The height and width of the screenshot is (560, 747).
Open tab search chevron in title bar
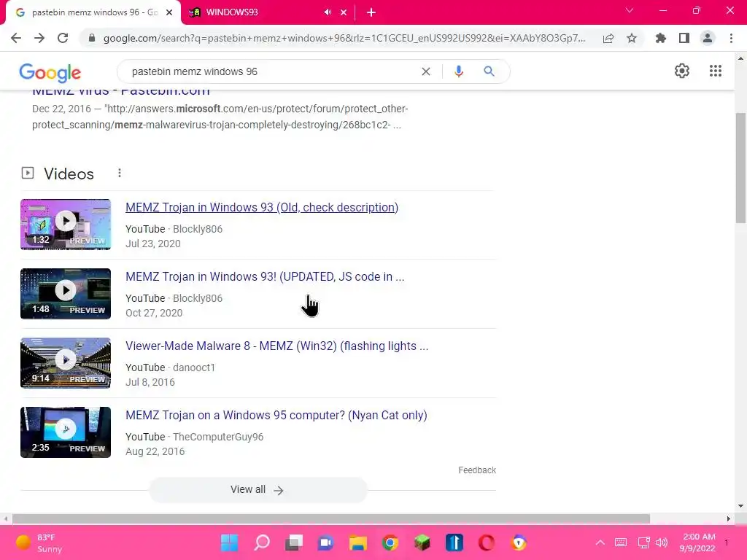tap(630, 10)
